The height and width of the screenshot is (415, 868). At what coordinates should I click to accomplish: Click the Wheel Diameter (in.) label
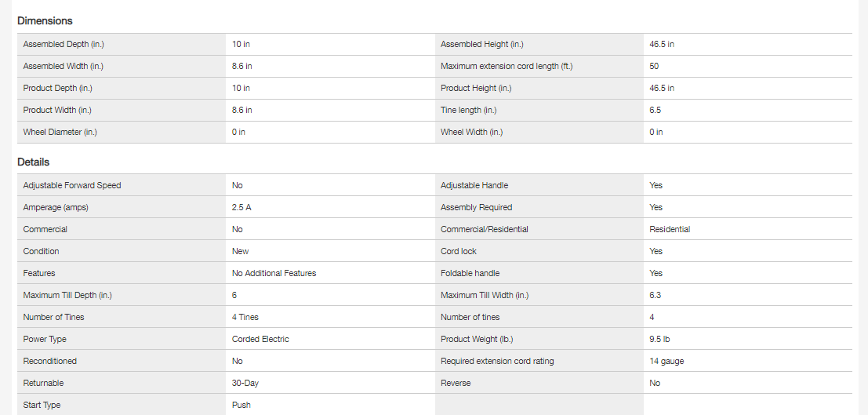(x=60, y=133)
